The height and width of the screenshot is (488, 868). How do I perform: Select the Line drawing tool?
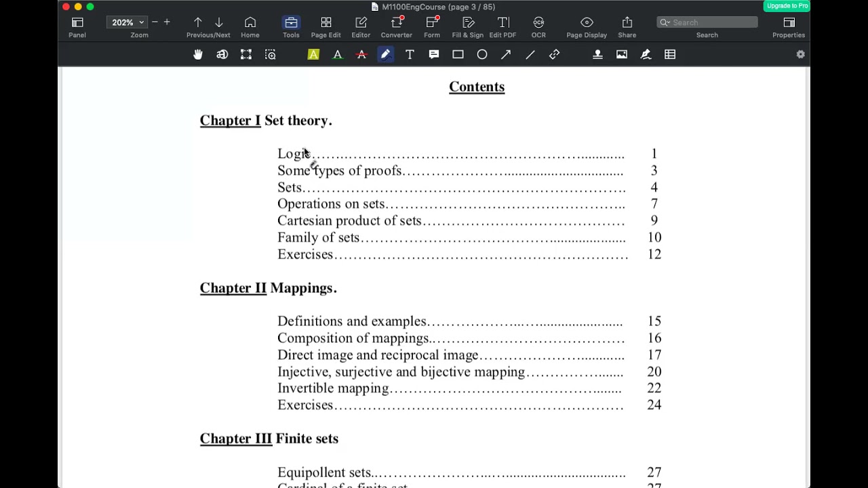pos(530,54)
